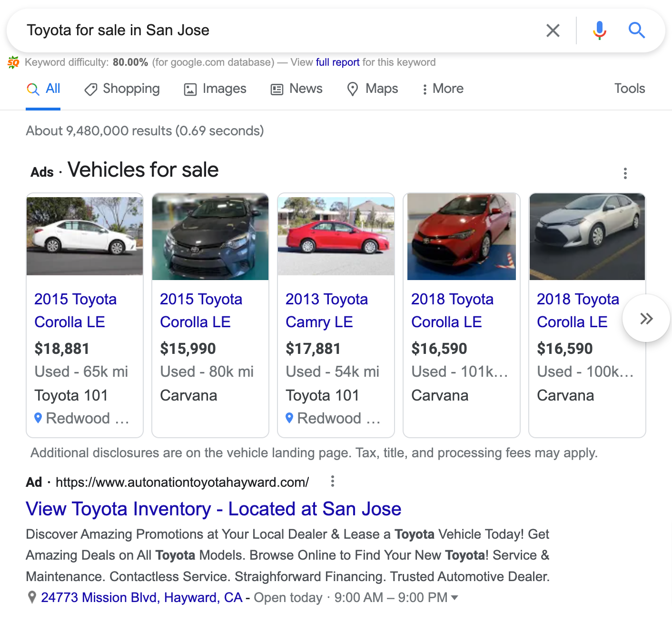
Task: Open the three-dot menu beside the autonationtoyotahayward URL
Action: [x=333, y=482]
